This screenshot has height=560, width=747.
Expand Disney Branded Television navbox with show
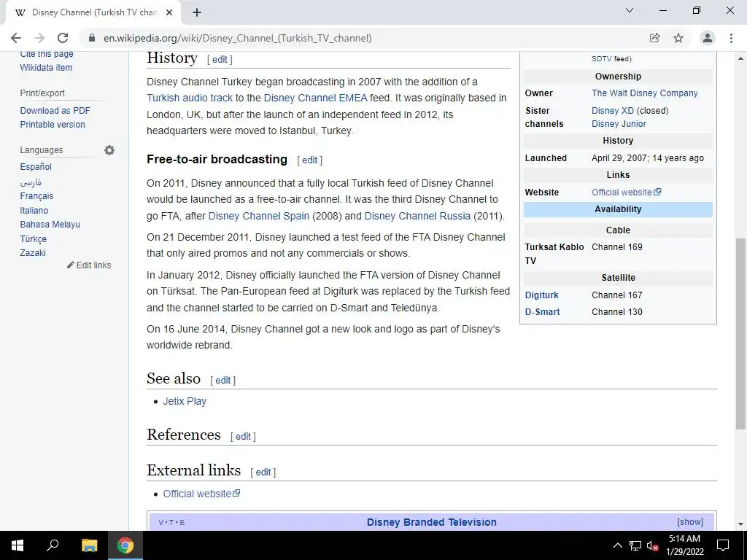(x=690, y=522)
